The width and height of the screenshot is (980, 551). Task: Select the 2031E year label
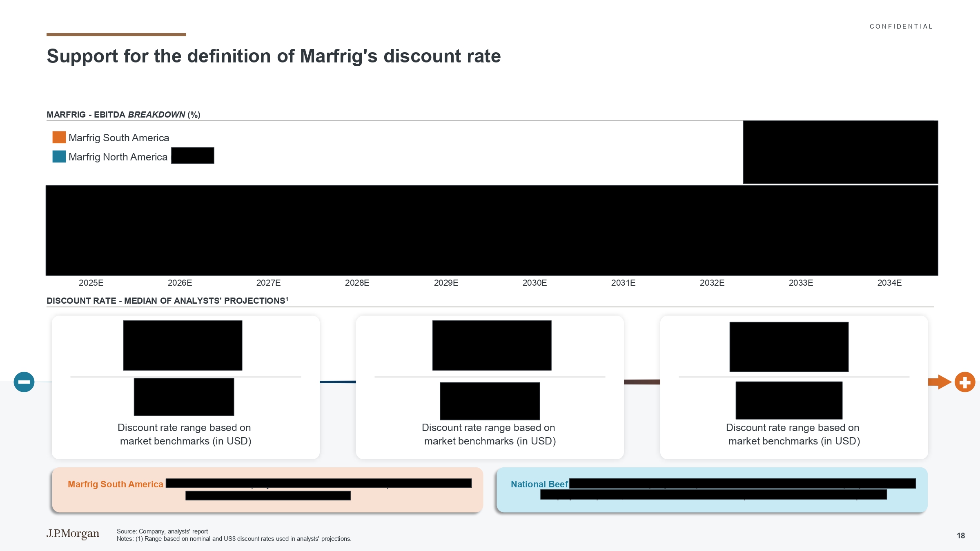623,283
